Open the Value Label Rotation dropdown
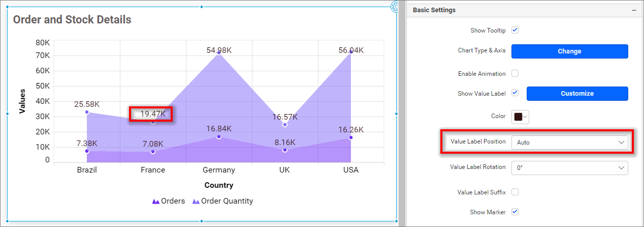Image resolution: width=644 pixels, height=227 pixels. click(569, 167)
